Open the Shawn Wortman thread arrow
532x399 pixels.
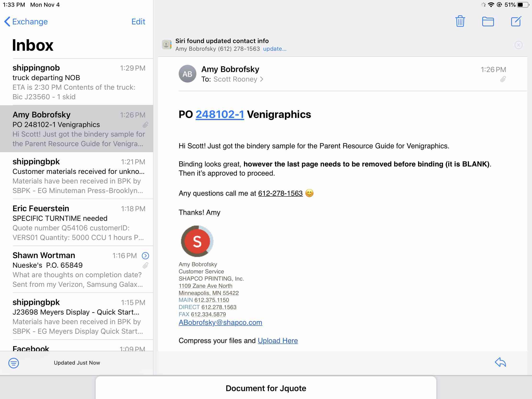coord(145,255)
